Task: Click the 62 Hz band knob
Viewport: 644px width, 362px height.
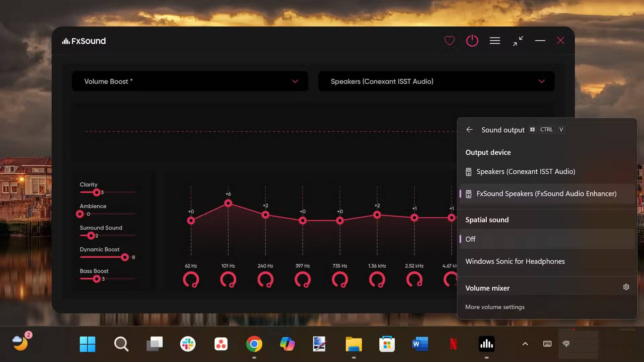Action: click(191, 280)
